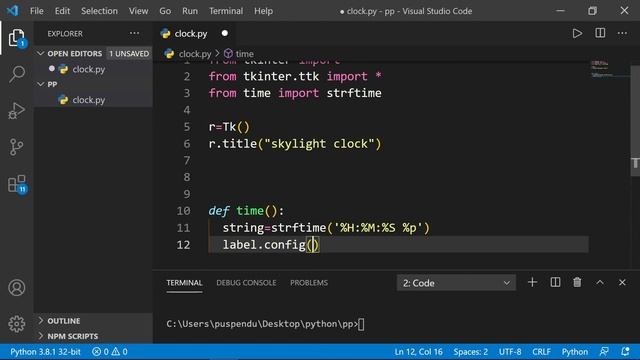Click clock.py in breadcrumb path
Screen dimensions: 640x360
click(195, 54)
